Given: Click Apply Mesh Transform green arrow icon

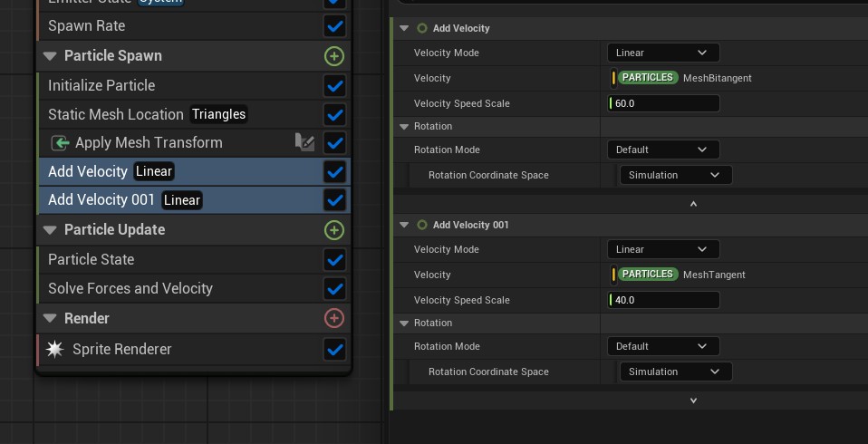Looking at the screenshot, I should [x=61, y=143].
